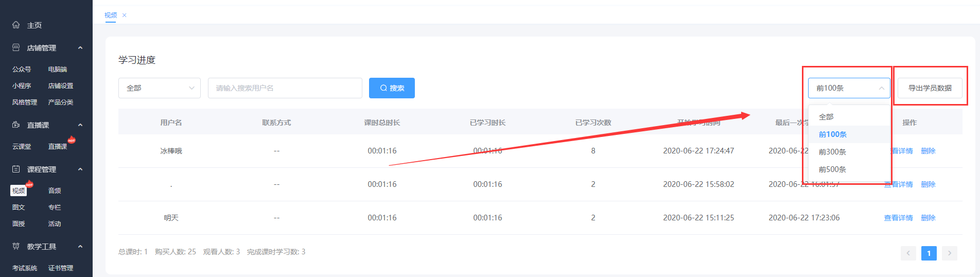Select 前500条 from the dropdown list
Screen dimensions: 980x277
(832, 169)
